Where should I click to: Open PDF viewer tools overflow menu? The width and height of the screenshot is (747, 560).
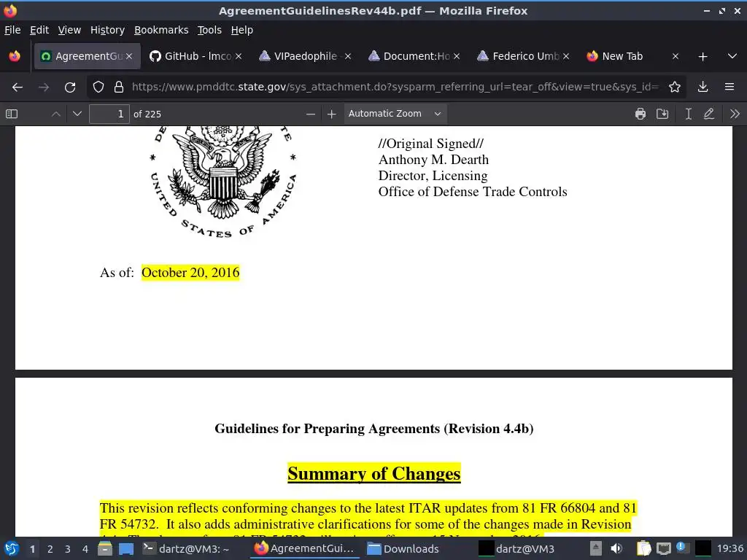pos(735,114)
